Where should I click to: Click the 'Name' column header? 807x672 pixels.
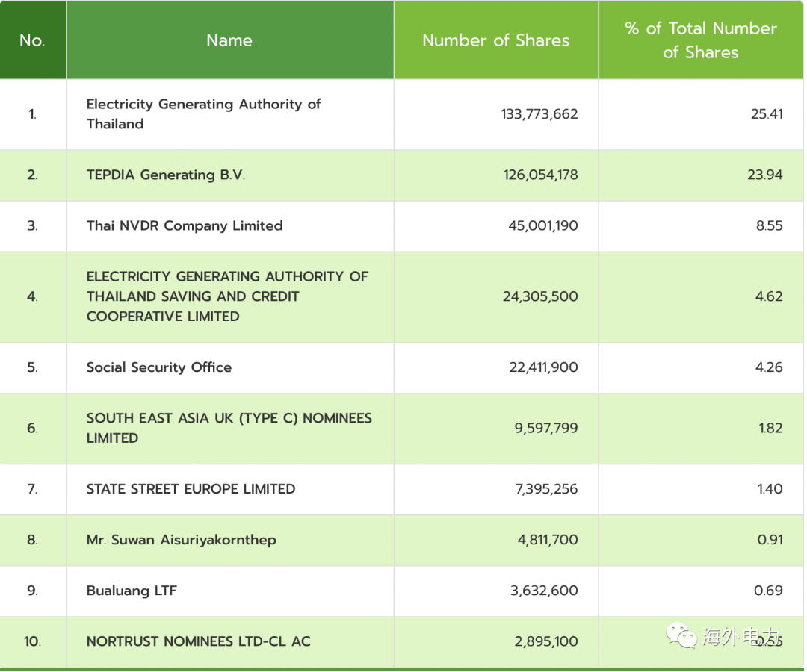229,40
